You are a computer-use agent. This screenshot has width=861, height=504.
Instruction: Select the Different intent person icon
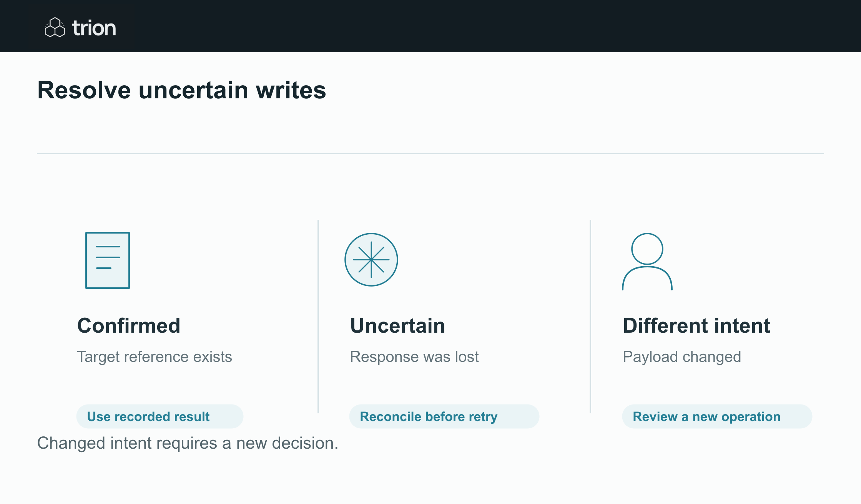tap(647, 261)
